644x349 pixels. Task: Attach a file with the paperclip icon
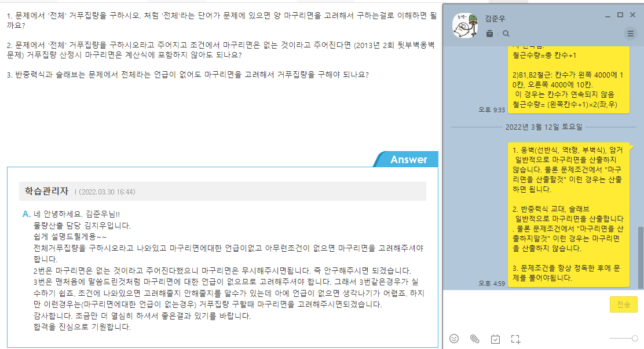475,339
